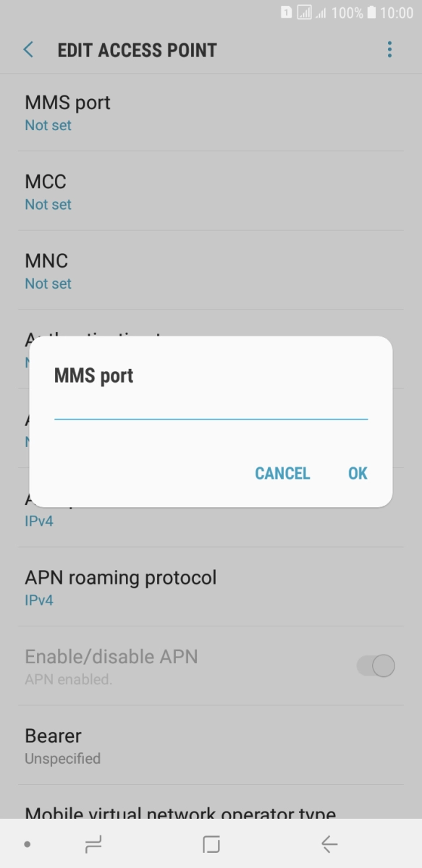
Task: Tap the battery icon in status bar
Action: (371, 12)
